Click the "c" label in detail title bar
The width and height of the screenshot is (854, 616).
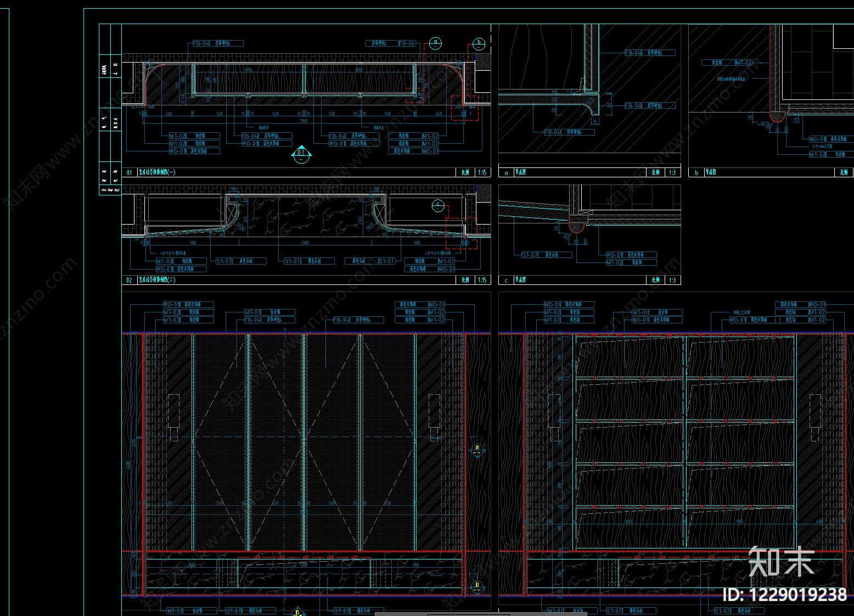(x=506, y=280)
